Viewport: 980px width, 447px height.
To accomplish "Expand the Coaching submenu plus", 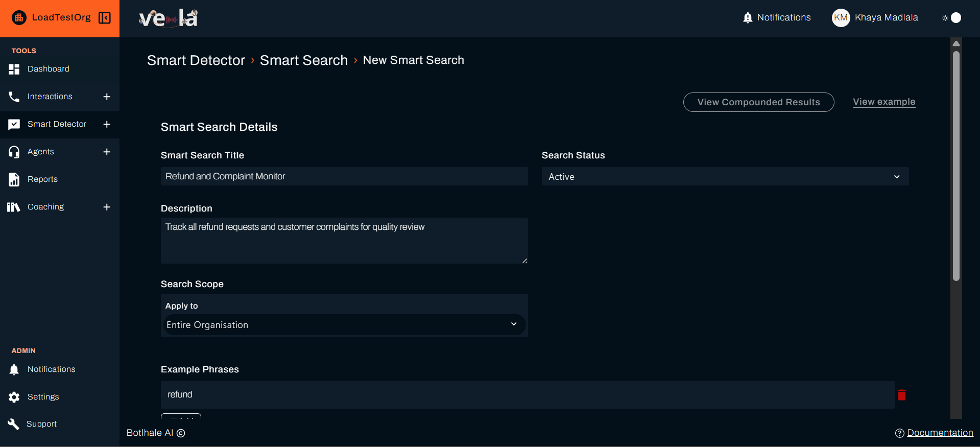I will coord(107,207).
